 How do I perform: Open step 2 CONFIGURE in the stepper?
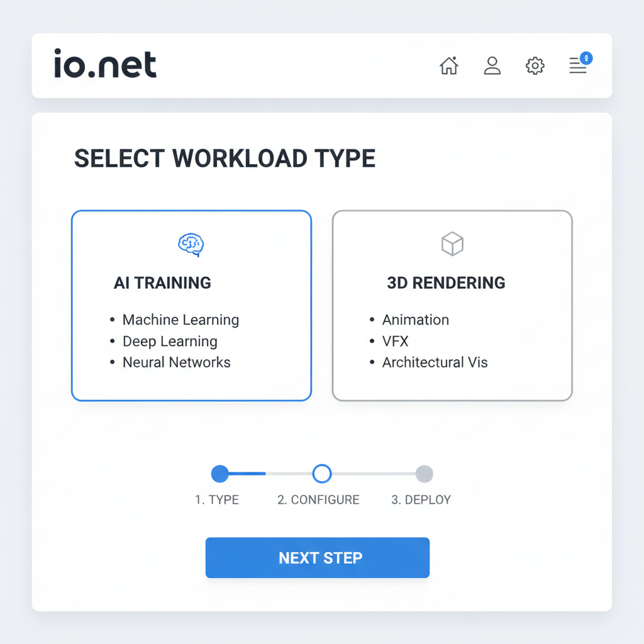click(321, 474)
